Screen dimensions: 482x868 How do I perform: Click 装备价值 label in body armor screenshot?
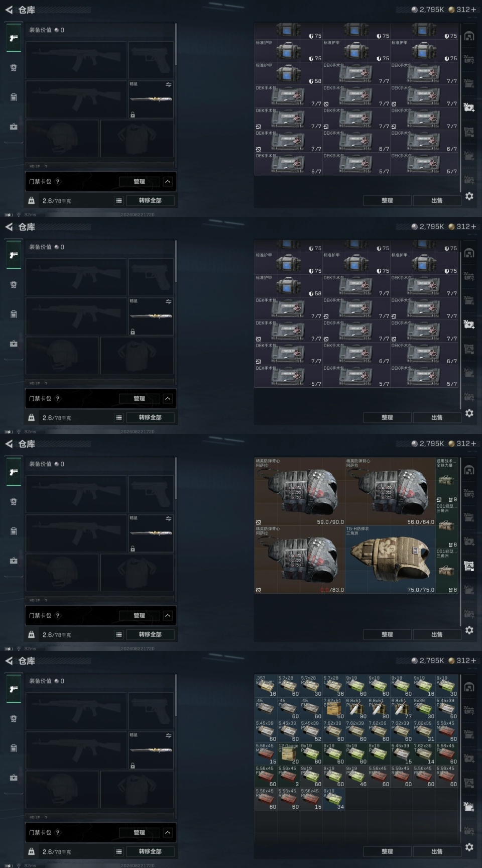coord(40,464)
